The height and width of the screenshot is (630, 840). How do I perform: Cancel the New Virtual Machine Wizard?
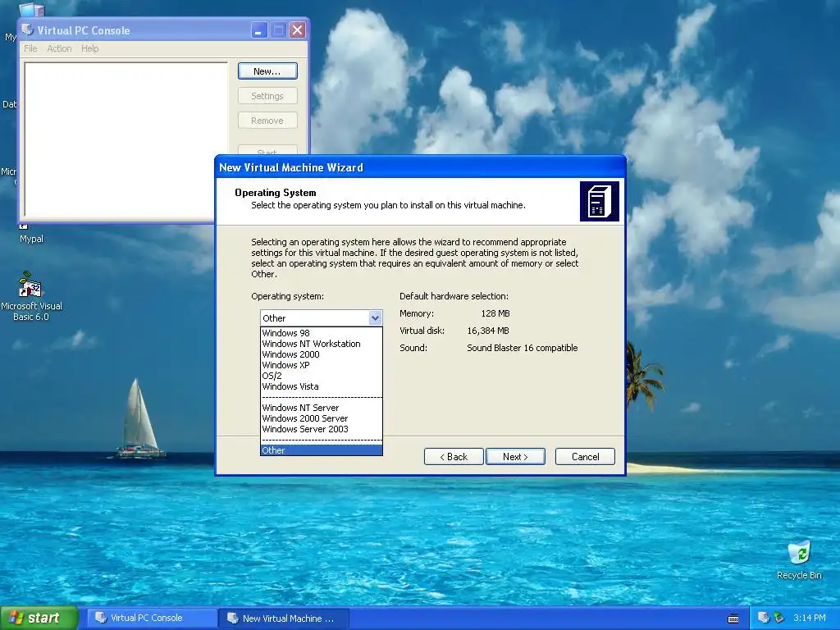[585, 457]
